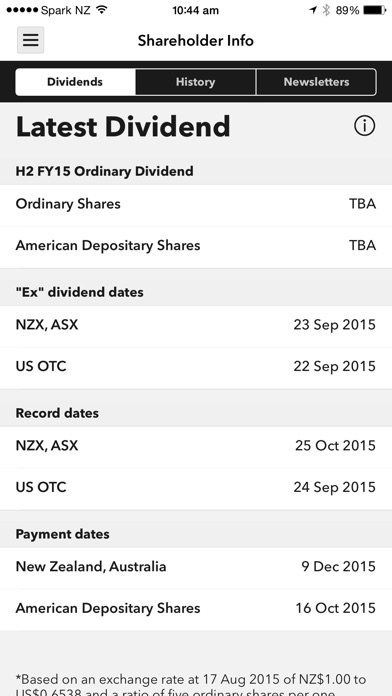
Task: Tap the NZX, ASX 25 Oct 2015 row
Action: pos(196,446)
